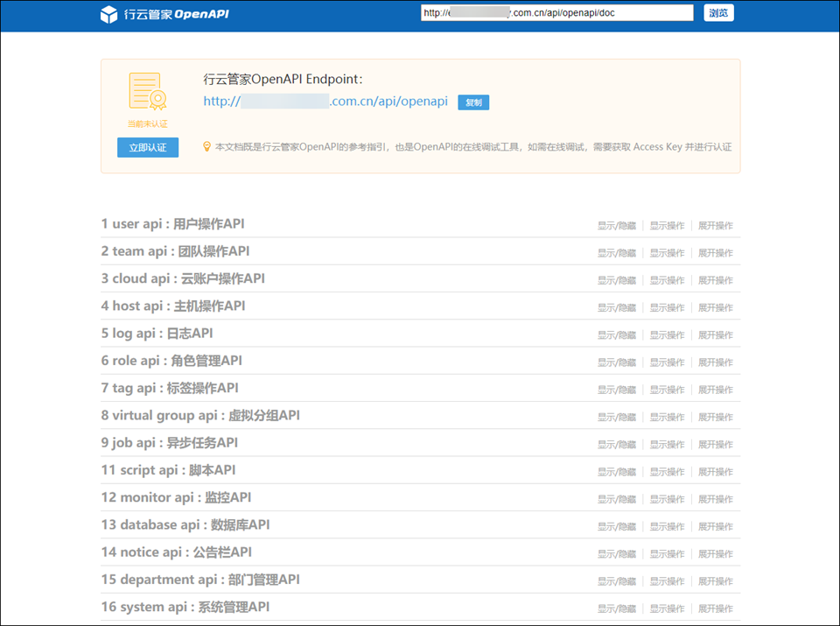The width and height of the screenshot is (840, 626).
Task: Click the lightbulb hint icon
Action: coord(206,147)
